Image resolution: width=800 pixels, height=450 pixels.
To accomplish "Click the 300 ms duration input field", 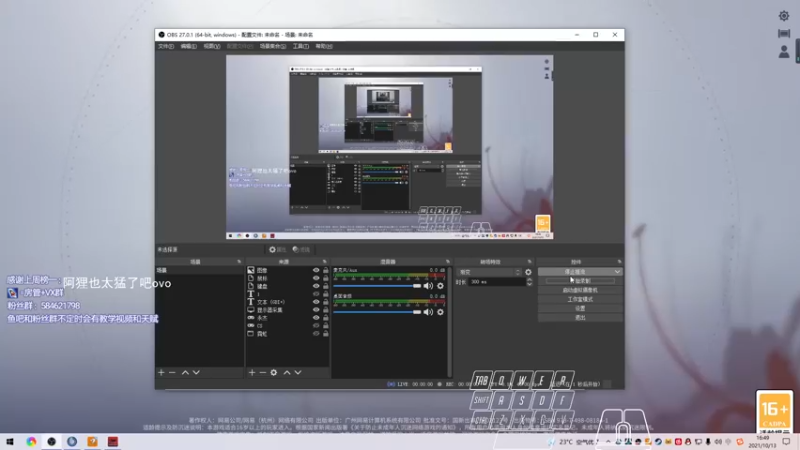I will [497, 282].
